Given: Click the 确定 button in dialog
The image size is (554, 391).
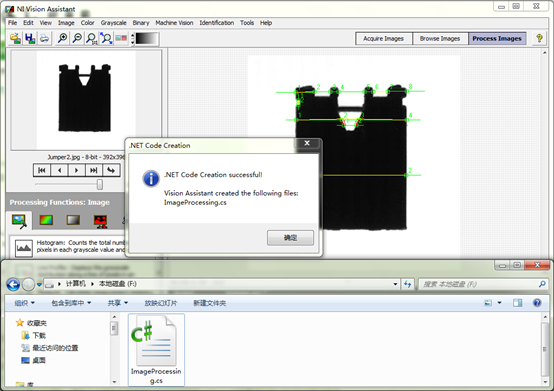Looking at the screenshot, I should (x=290, y=238).
